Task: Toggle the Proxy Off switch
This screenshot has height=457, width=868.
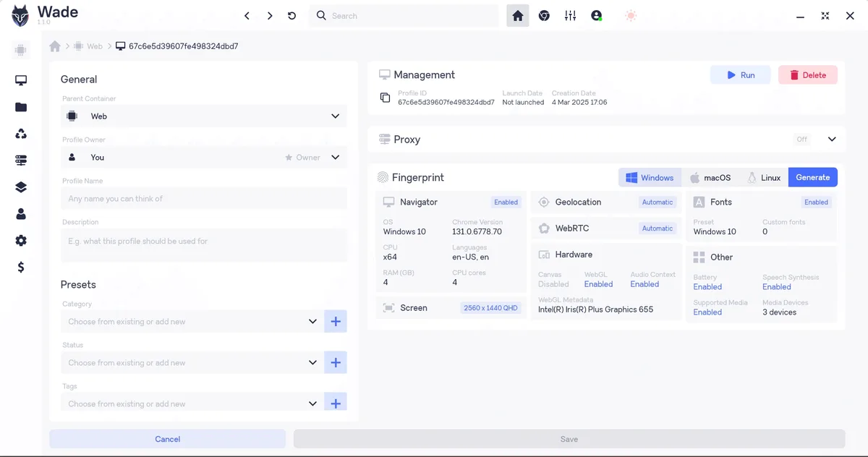Action: click(x=802, y=140)
